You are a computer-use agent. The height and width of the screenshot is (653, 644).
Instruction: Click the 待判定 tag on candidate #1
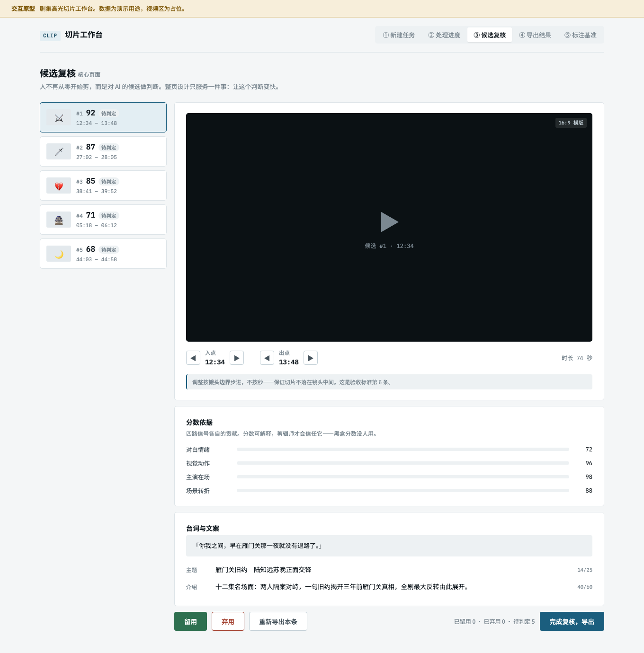click(109, 114)
